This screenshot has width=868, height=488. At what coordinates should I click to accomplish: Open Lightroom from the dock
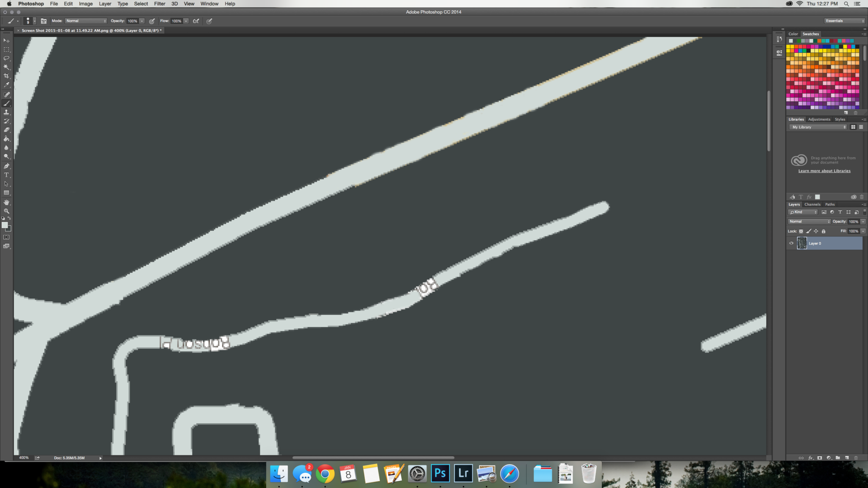coord(463,473)
